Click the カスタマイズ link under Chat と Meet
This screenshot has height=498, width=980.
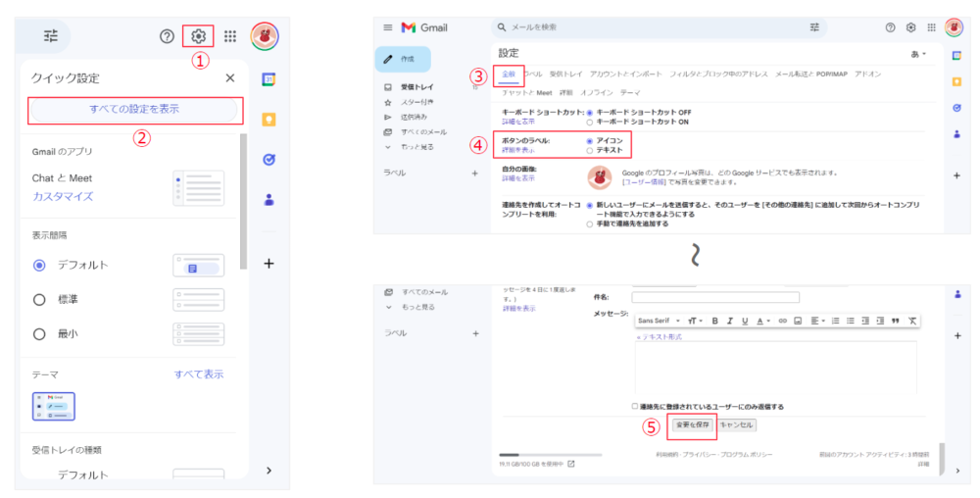point(63,196)
